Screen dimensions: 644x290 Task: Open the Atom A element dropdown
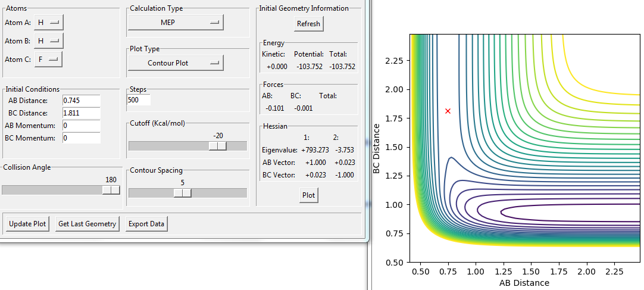tap(48, 22)
